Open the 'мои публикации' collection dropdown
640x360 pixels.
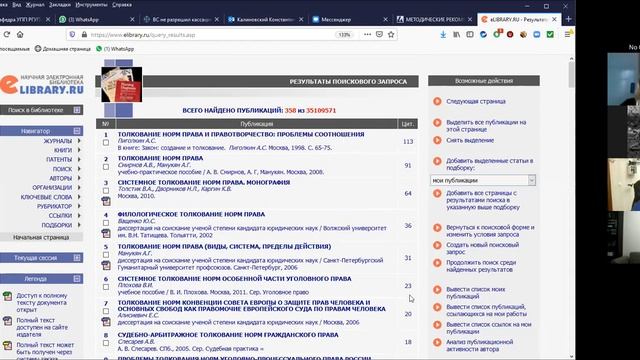click(483, 180)
